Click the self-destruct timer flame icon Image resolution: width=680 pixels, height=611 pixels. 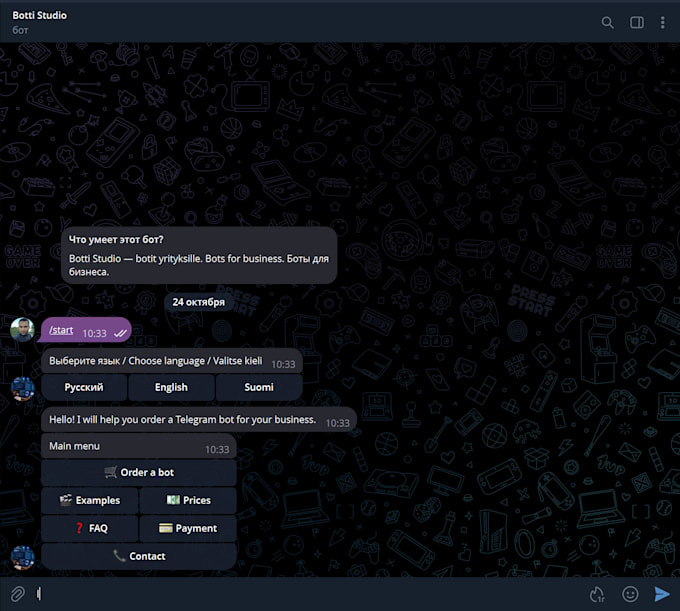[597, 594]
